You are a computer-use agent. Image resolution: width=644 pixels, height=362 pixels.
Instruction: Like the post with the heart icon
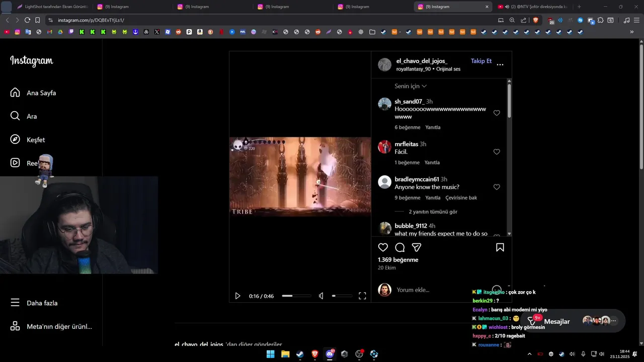pos(383,247)
